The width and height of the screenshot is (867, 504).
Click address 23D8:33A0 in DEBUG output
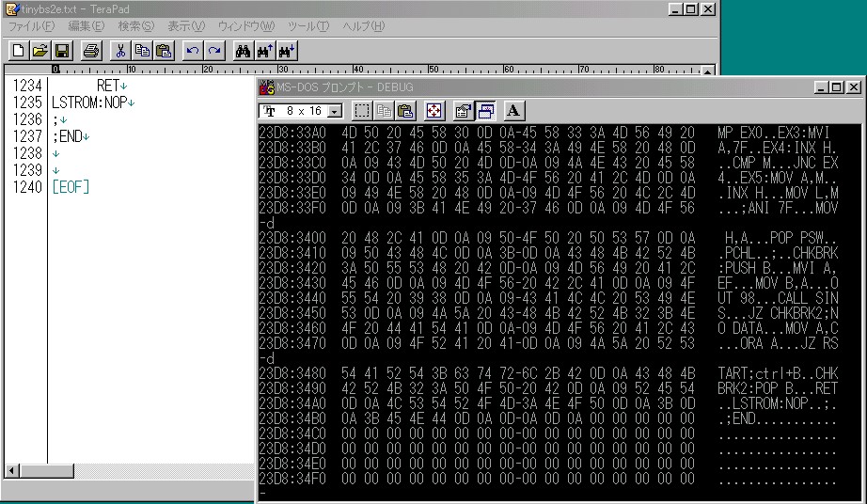pos(292,133)
